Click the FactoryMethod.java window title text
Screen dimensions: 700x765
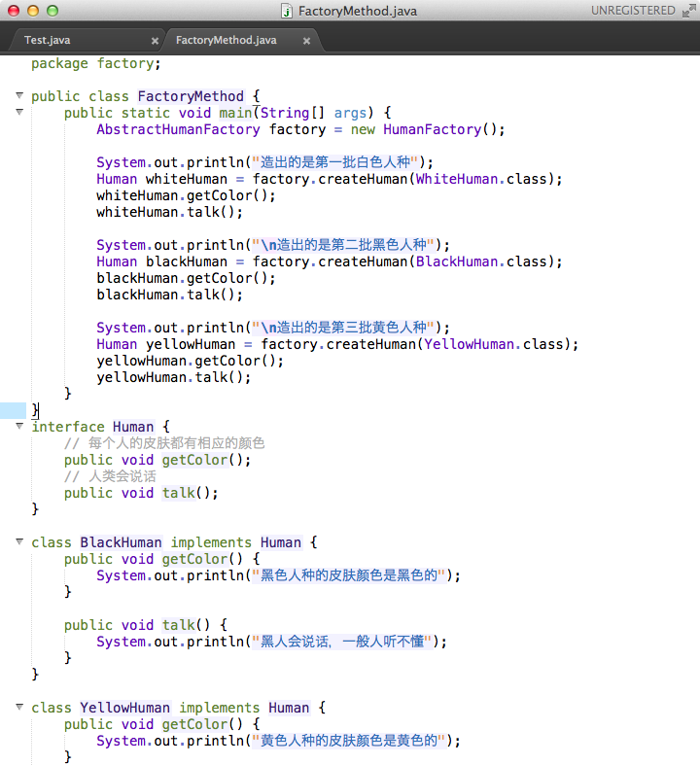(358, 12)
